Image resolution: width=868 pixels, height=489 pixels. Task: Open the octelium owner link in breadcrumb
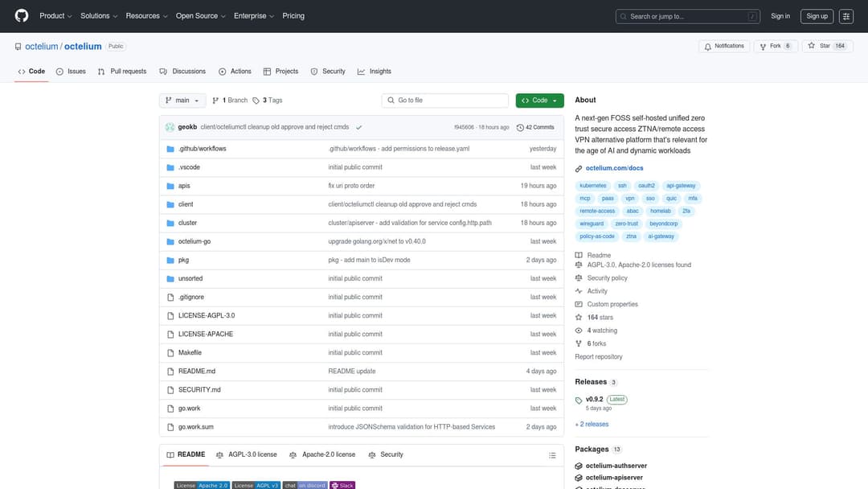click(x=42, y=47)
